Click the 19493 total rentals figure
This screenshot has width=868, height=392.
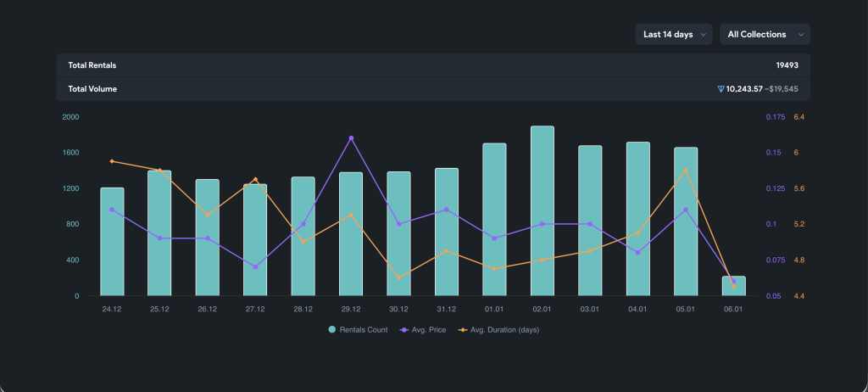787,65
